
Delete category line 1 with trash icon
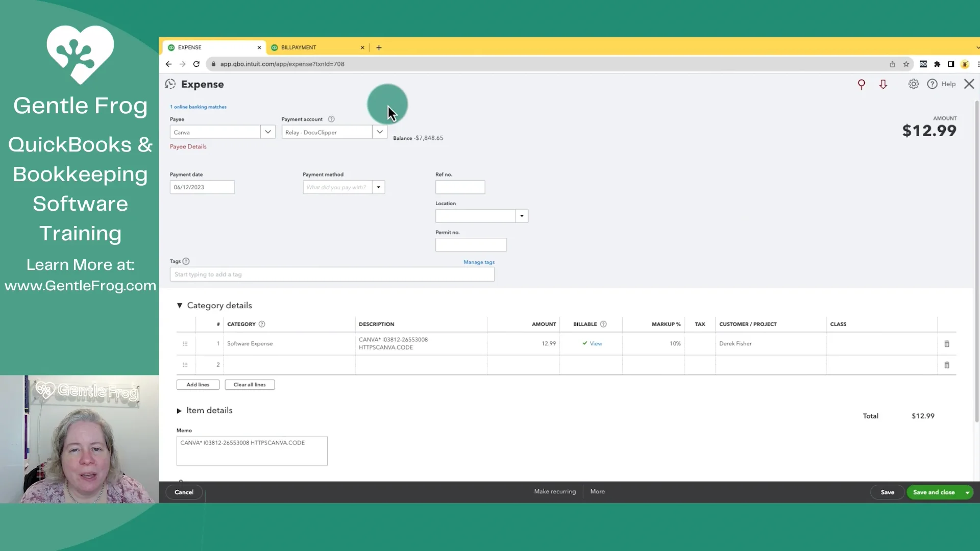[x=946, y=344]
